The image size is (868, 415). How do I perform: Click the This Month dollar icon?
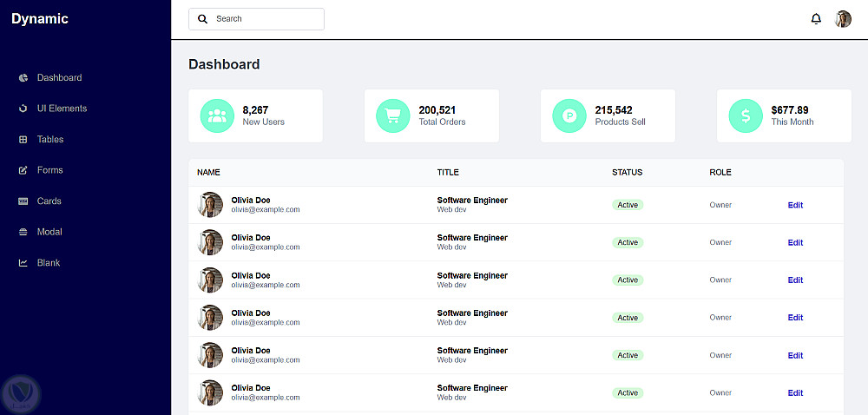tap(746, 115)
